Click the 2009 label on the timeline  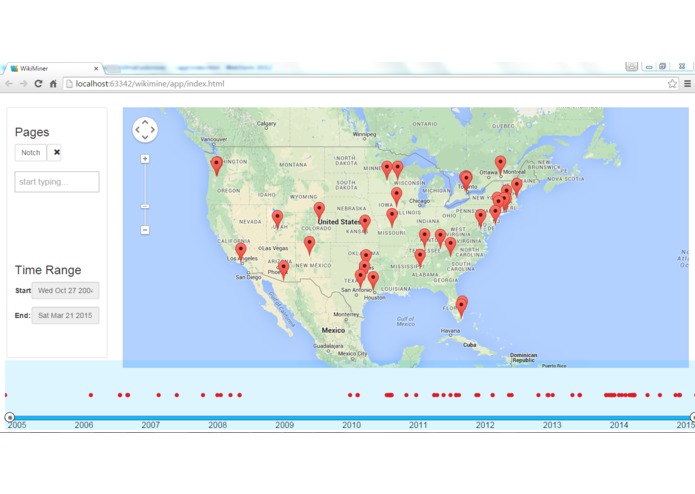pos(285,425)
